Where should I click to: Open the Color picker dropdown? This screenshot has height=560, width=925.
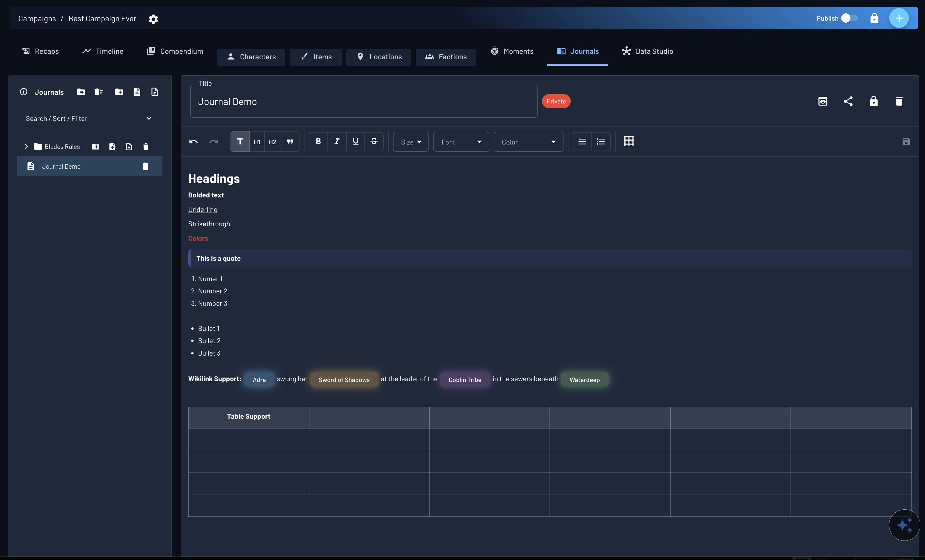(x=528, y=142)
